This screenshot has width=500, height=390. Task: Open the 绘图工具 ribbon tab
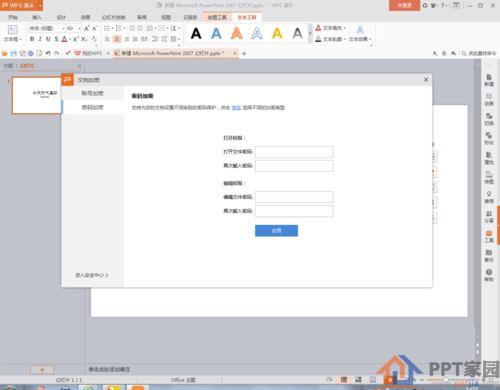click(217, 17)
